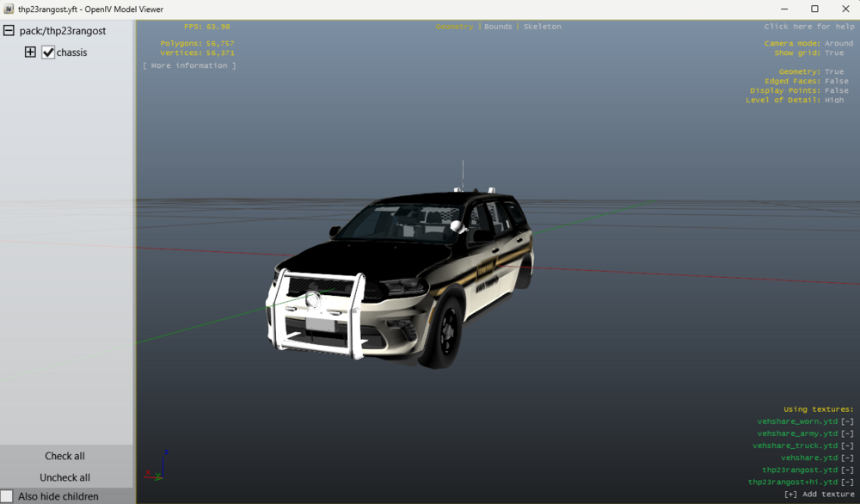Screen dimensions: 860x504
Task: Select the chassis tree item label
Action: pyautogui.click(x=72, y=52)
